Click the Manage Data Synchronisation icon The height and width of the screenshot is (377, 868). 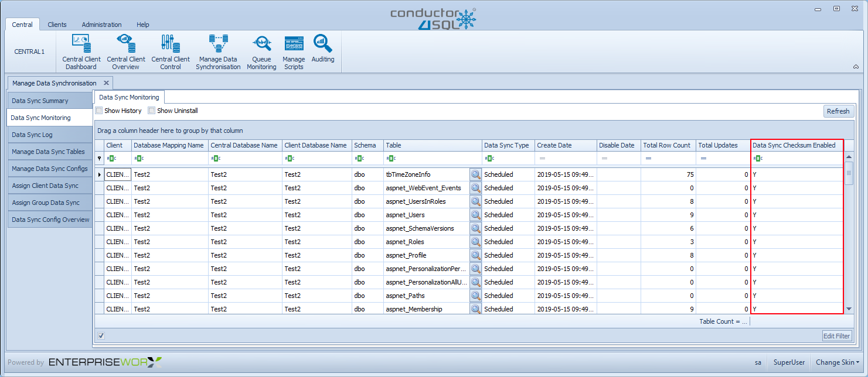point(218,51)
